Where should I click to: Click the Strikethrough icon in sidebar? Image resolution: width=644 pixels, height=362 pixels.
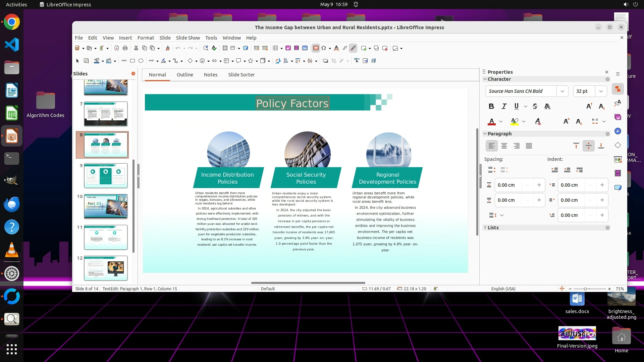click(535, 106)
